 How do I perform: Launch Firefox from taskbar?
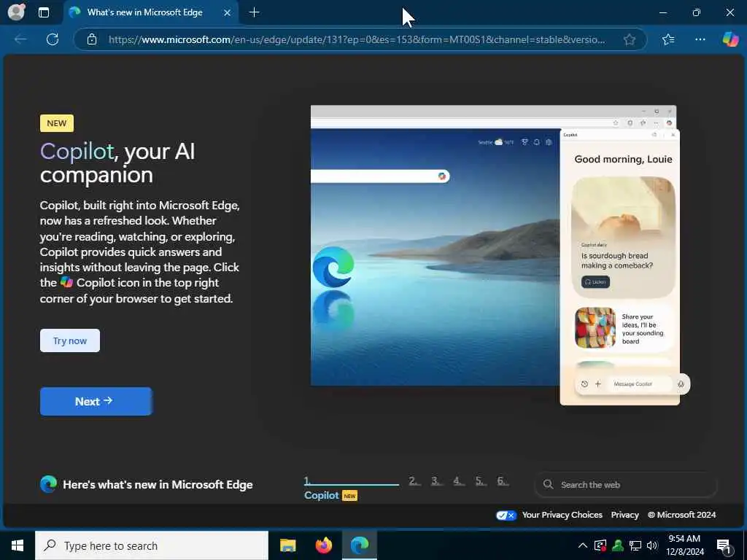coord(324,545)
